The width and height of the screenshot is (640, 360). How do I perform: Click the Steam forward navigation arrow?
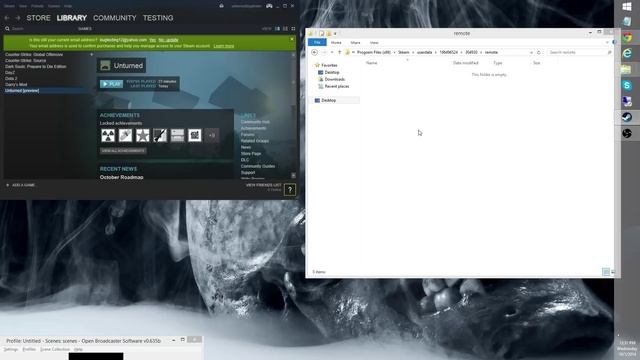click(x=18, y=18)
